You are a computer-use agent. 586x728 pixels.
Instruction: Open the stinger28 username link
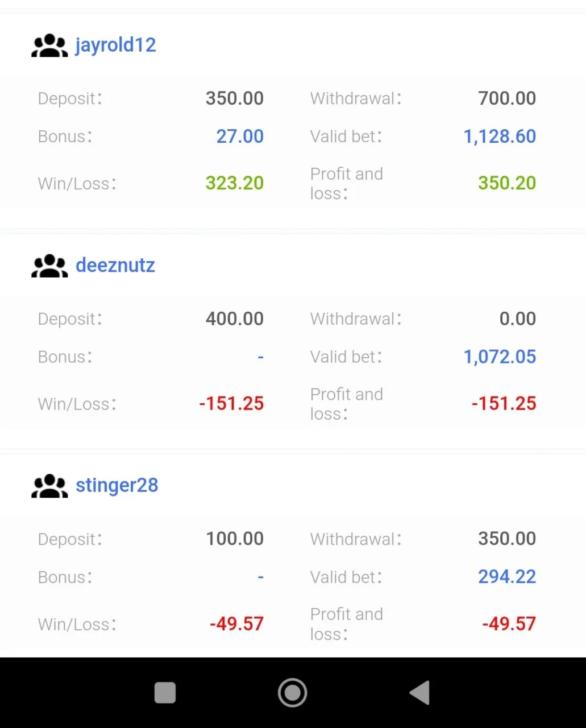[117, 486]
